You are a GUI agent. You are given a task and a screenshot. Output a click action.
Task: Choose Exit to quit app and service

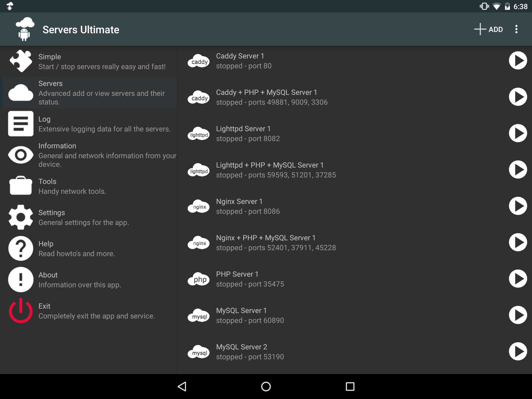(x=89, y=311)
